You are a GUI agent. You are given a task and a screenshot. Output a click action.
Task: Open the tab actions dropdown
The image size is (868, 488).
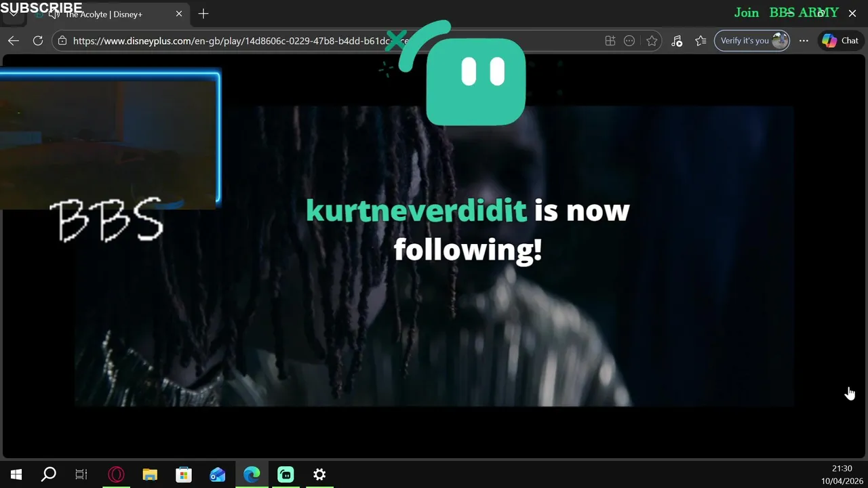[x=14, y=14]
